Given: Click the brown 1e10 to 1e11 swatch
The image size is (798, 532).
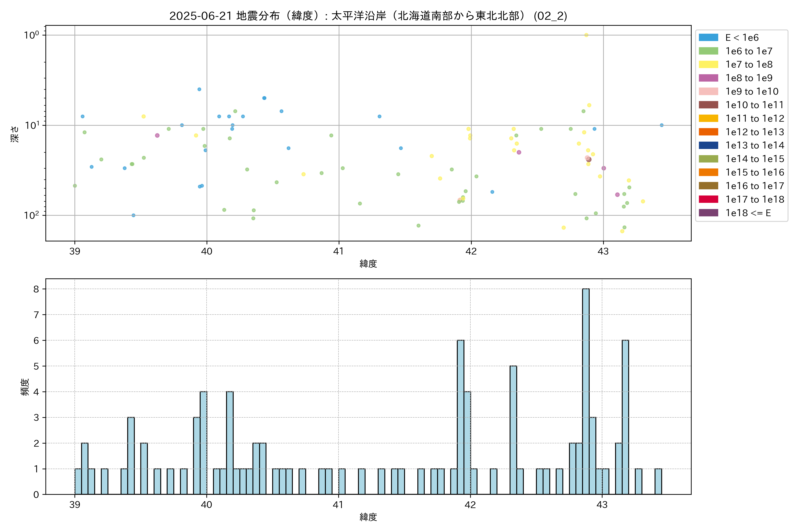Looking at the screenshot, I should click(708, 105).
